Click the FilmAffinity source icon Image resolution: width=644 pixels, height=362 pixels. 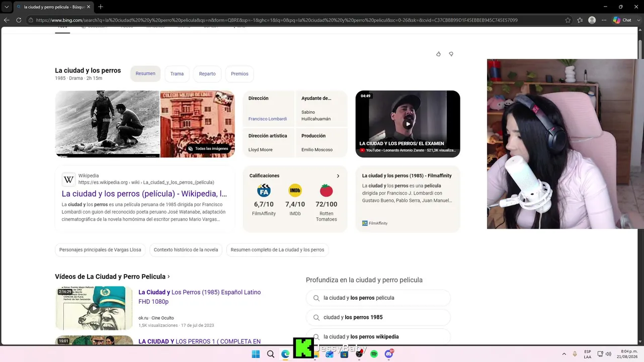(x=365, y=223)
